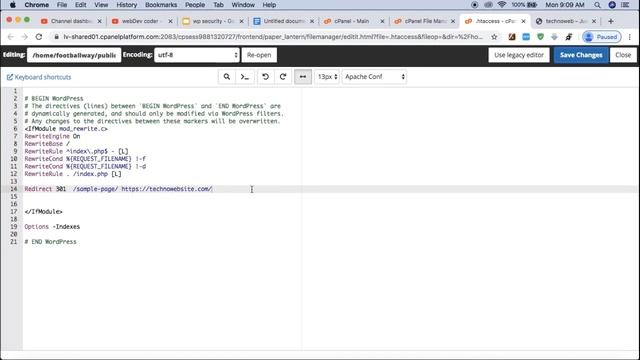
Task: Click '</IfModule>' line
Action: click(43, 211)
